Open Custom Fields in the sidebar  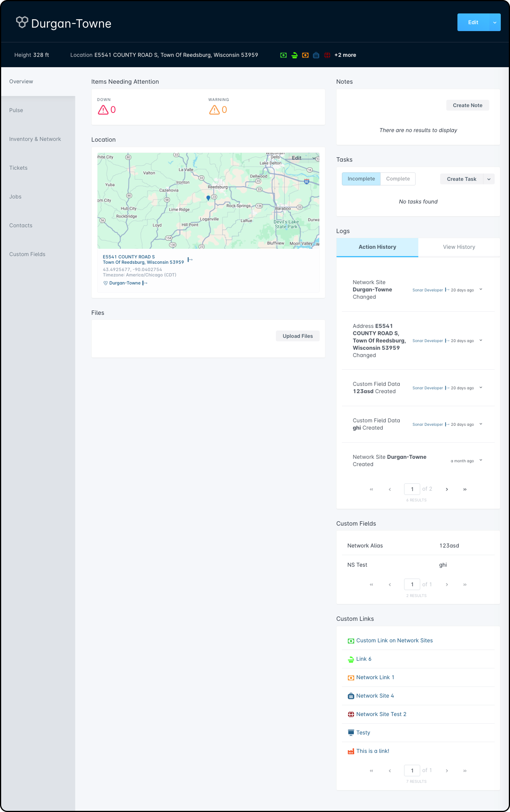click(27, 254)
